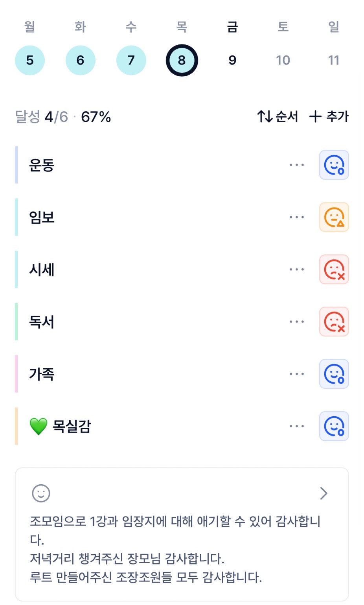Select Monday the 5th in week bar

[30, 60]
